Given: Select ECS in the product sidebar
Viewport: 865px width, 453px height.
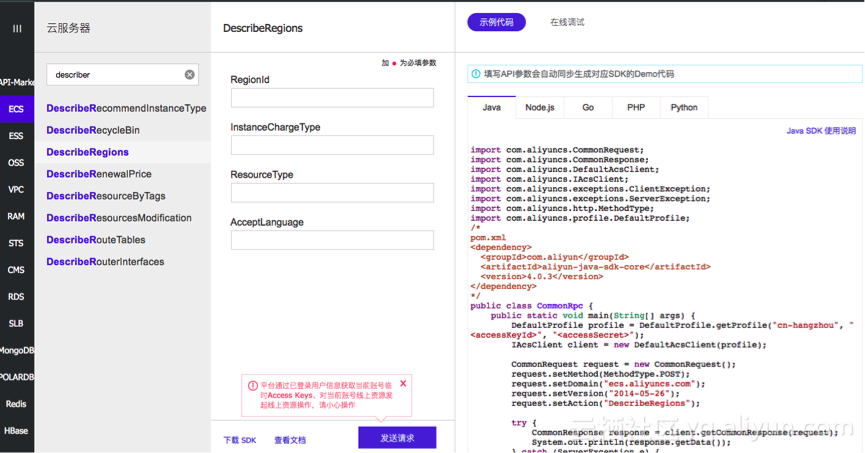Looking at the screenshot, I should (17, 109).
